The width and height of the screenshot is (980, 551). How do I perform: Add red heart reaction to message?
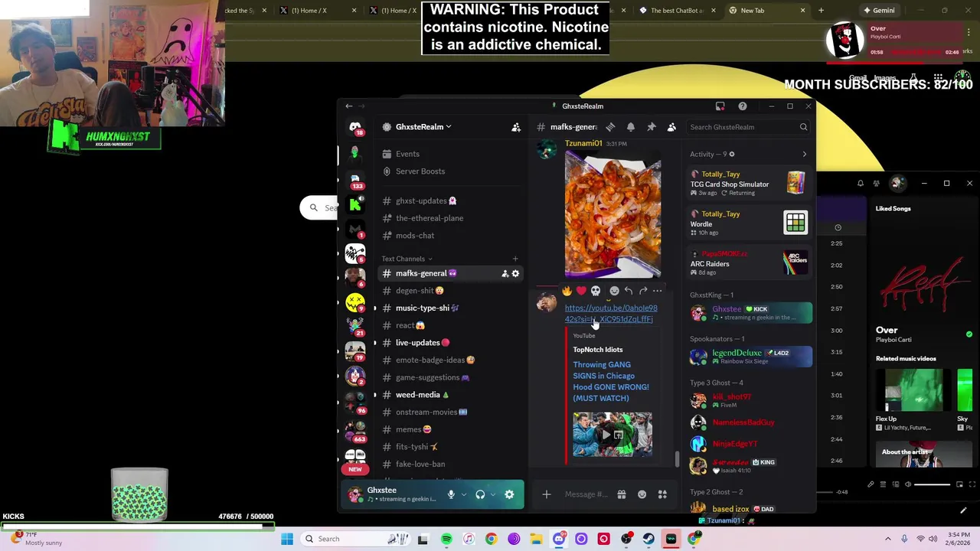click(x=581, y=291)
